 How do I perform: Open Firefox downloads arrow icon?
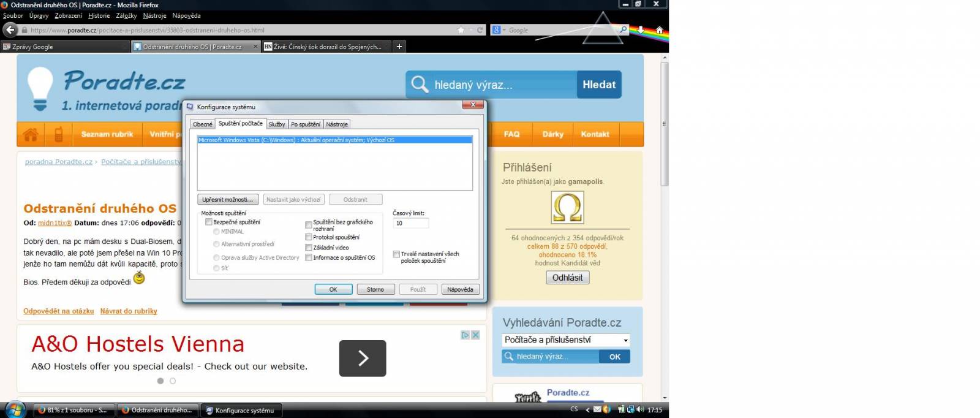[x=641, y=29]
